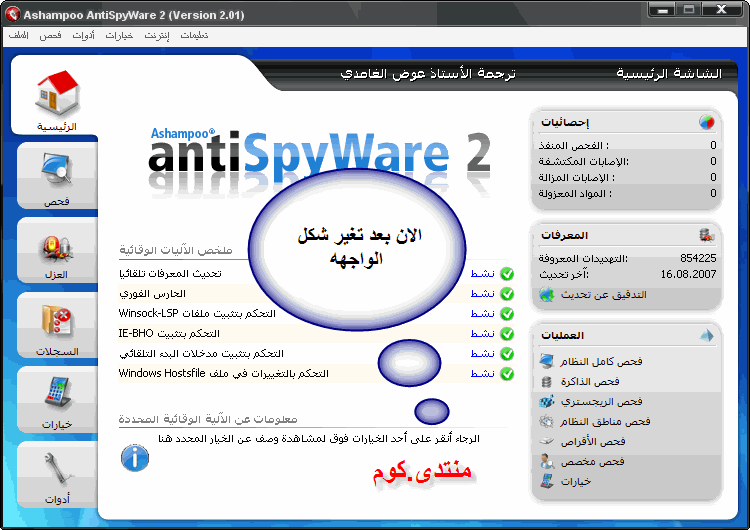The image size is (750, 530).
Task: Click the blue information icon
Action: [x=135, y=458]
